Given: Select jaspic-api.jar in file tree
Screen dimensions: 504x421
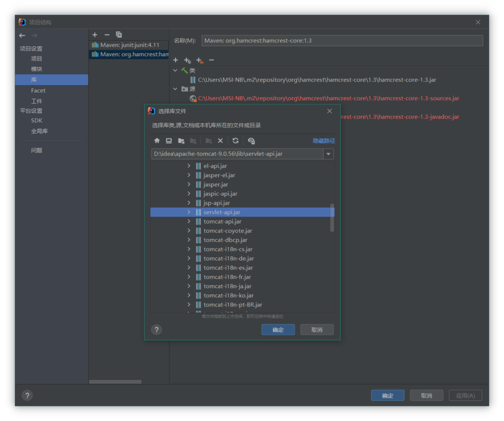Looking at the screenshot, I should pyautogui.click(x=220, y=194).
